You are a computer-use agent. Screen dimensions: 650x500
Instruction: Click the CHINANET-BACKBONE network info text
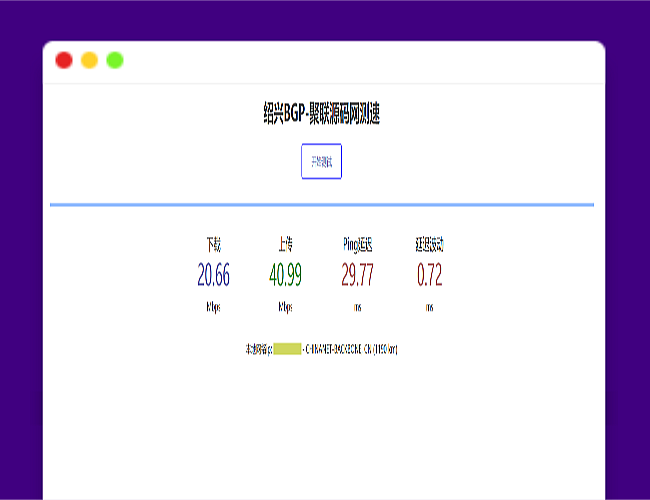pyautogui.click(x=350, y=349)
